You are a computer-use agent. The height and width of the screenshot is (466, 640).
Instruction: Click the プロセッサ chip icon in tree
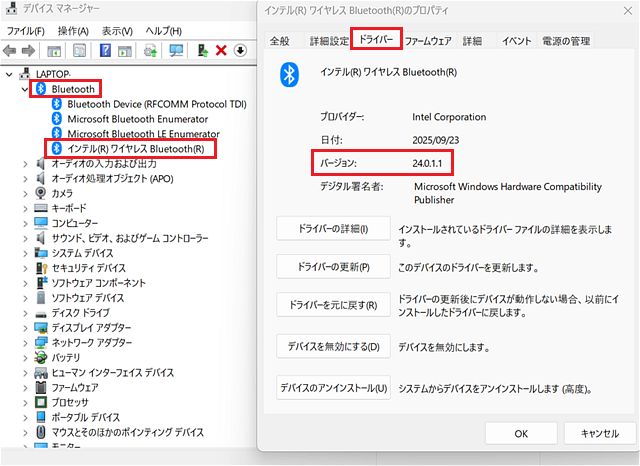(41, 402)
